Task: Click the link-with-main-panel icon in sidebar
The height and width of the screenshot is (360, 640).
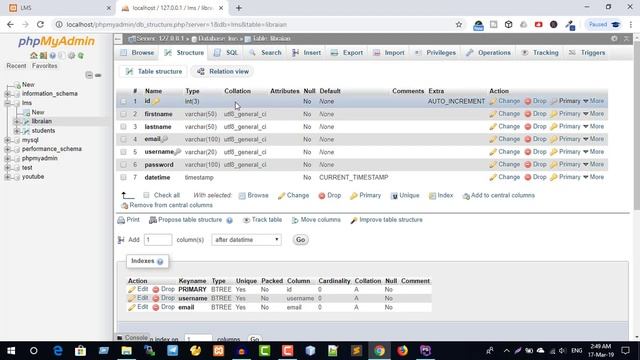Action: 98,75
